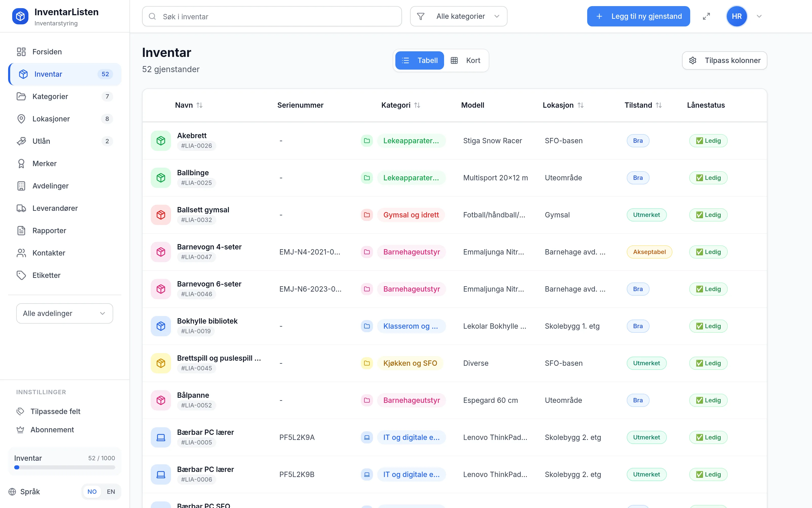Click the InventarListen cube logo
The width and height of the screenshot is (812, 508).
(20, 16)
